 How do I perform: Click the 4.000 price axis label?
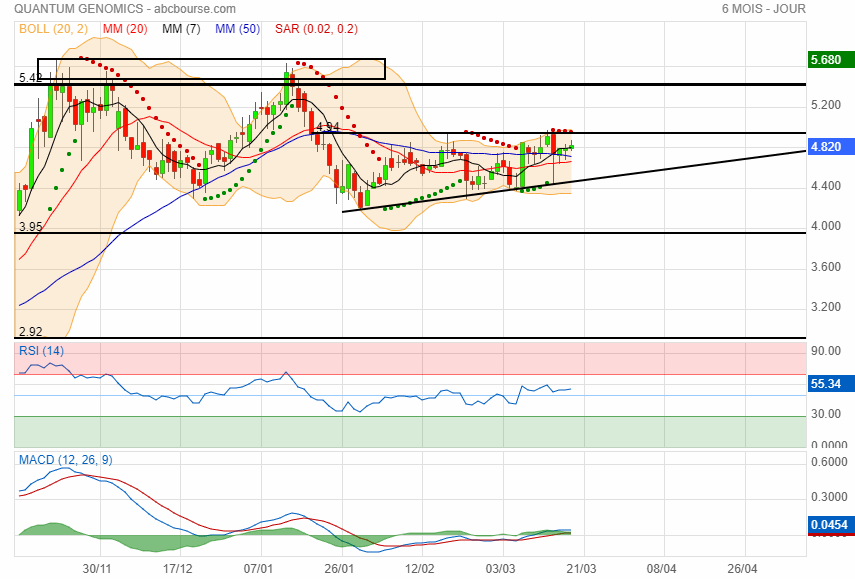(826, 226)
